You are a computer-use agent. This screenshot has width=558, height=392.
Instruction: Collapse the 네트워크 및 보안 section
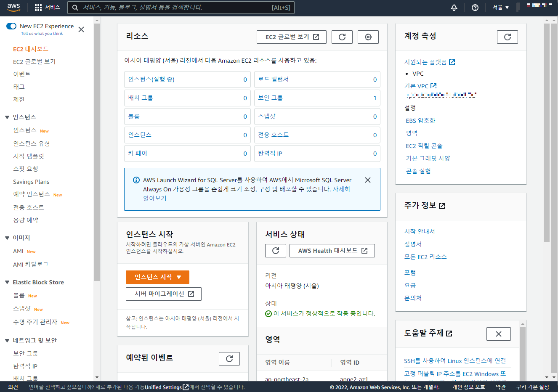click(7, 341)
